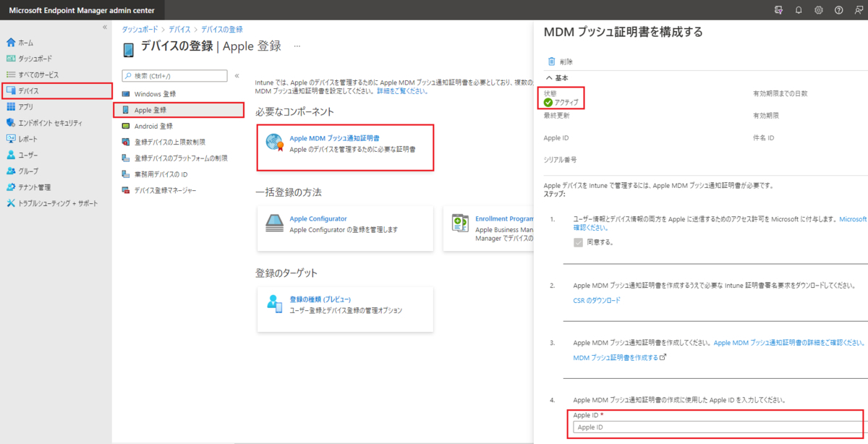
Task: Open the directory and subscription filter icon
Action: click(779, 10)
